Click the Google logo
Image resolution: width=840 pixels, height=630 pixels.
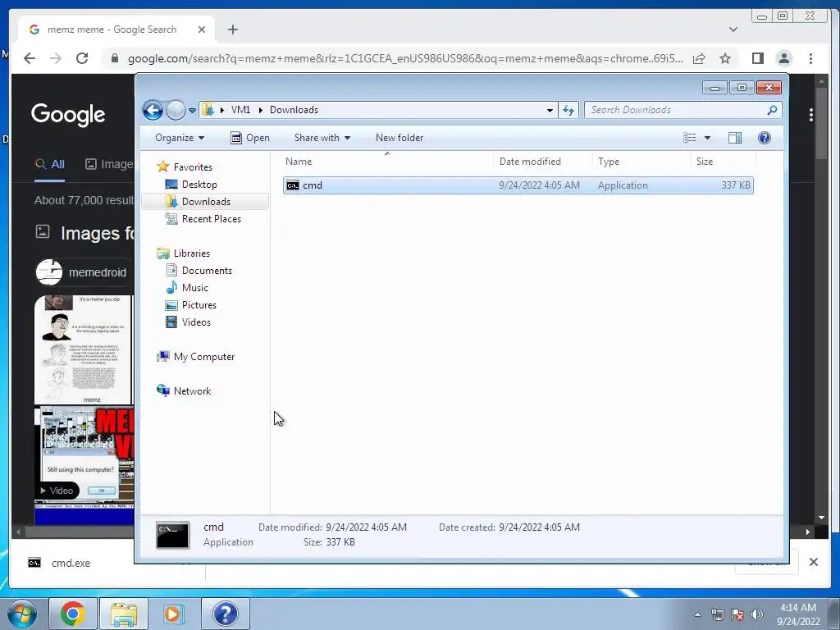(x=68, y=115)
